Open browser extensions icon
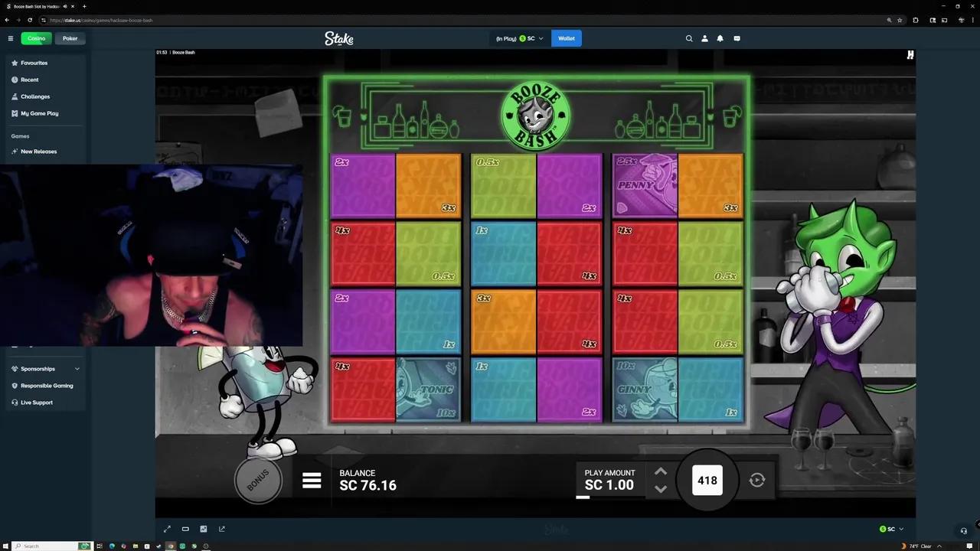This screenshot has height=551, width=980. (916, 20)
